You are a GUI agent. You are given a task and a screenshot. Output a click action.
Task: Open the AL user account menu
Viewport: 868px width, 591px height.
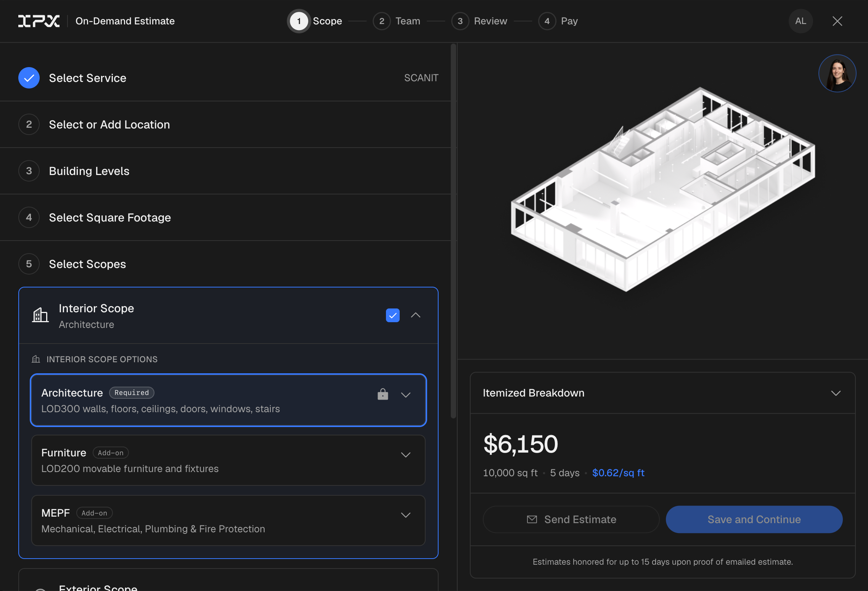tap(801, 21)
